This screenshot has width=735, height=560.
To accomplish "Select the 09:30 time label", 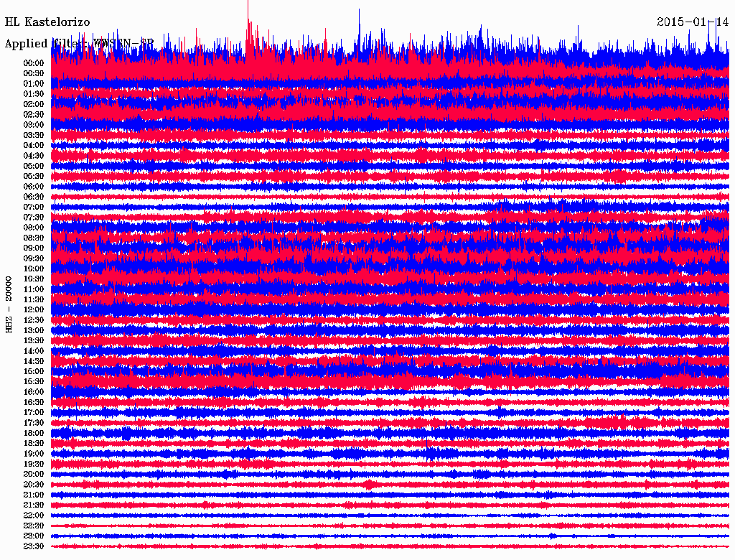I will pos(34,259).
